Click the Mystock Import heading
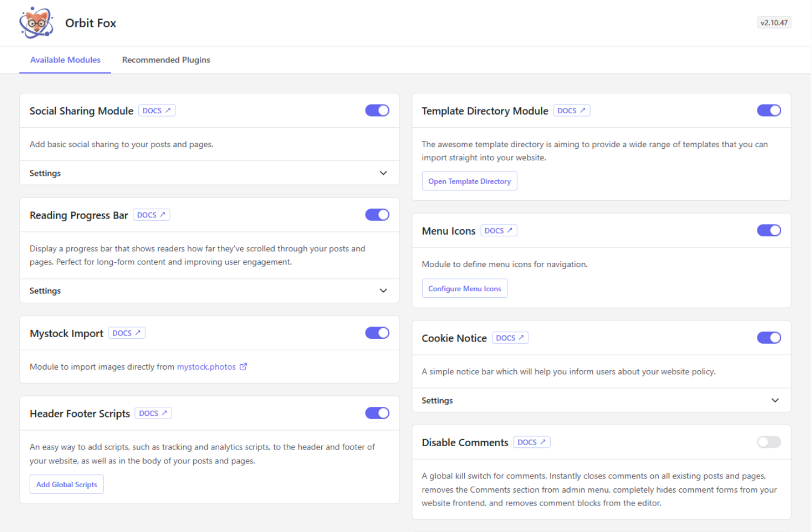Viewport: 812px width, 532px height. (x=66, y=333)
